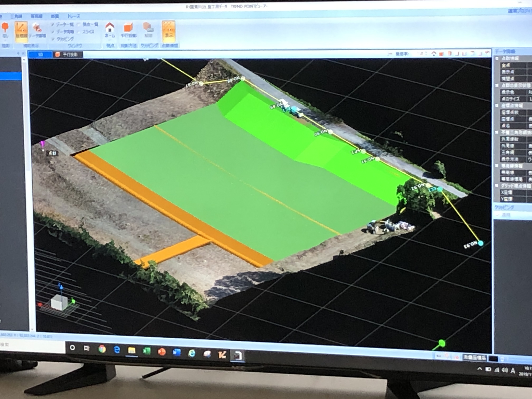Click the 表示色 property value
The width and height of the screenshot is (532, 399).
[x=530, y=92]
